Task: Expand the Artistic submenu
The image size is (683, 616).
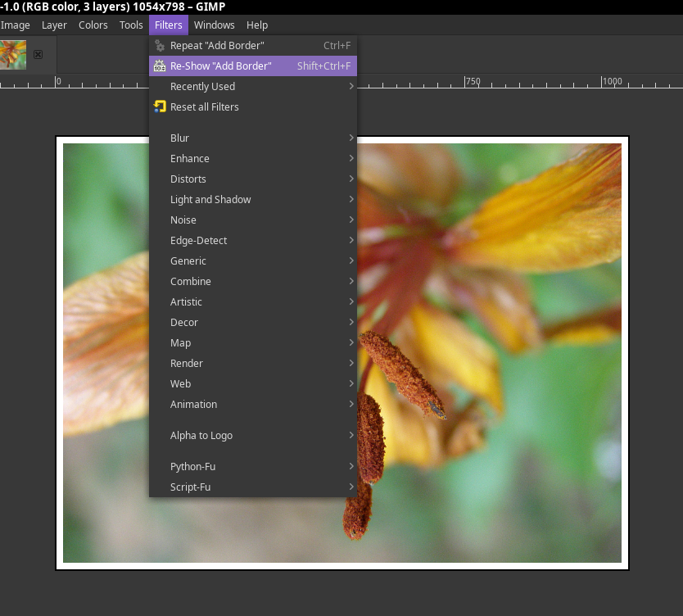Action: (253, 301)
